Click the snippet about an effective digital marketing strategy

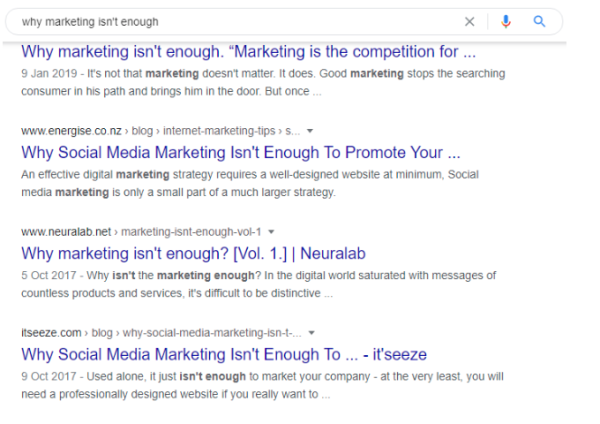pyautogui.click(x=250, y=183)
